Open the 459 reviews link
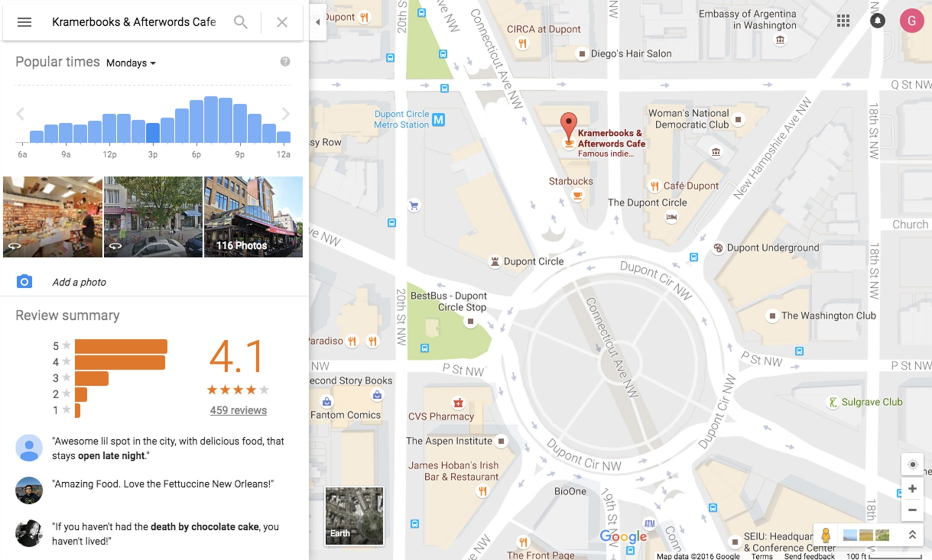This screenshot has width=932, height=560. 238,410
